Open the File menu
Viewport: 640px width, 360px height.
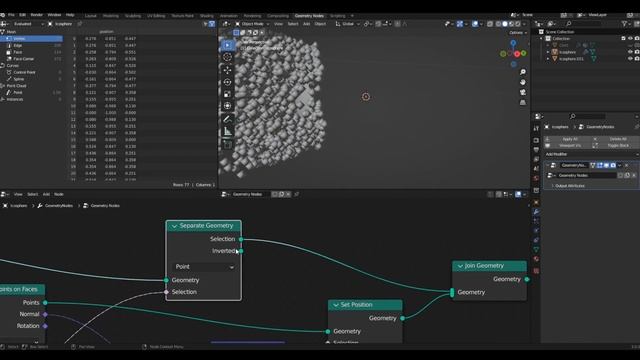[x=11, y=15]
